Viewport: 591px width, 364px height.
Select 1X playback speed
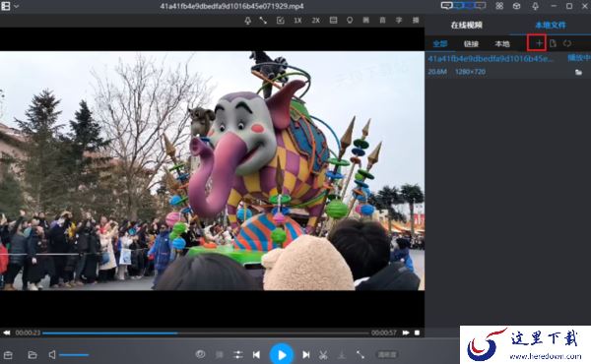(x=297, y=21)
